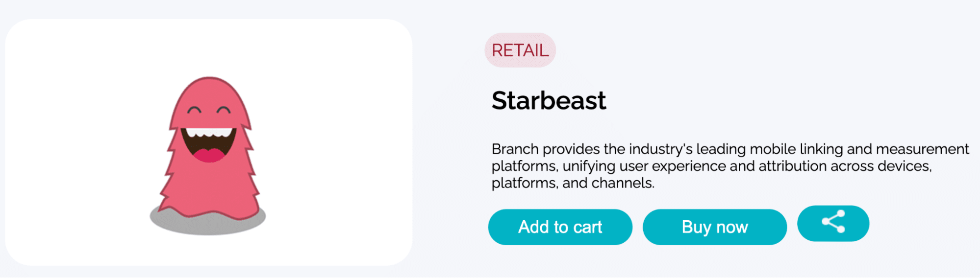Screen dimensions: 980x278
Task: Click the monster's laughing mouth
Action: 209,144
